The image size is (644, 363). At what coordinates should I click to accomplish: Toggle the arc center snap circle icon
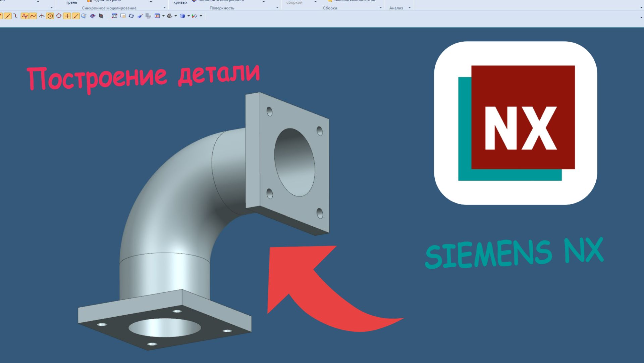(x=50, y=16)
